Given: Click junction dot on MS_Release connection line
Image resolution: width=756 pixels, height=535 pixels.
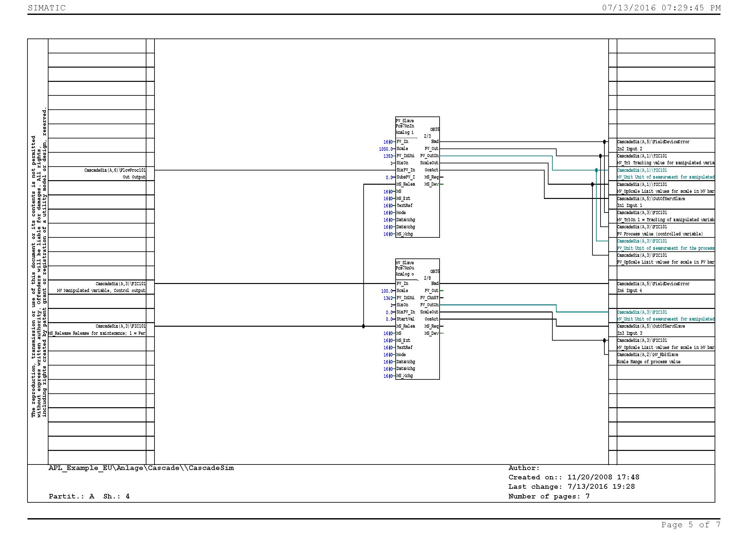Looking at the screenshot, I should 363,326.
